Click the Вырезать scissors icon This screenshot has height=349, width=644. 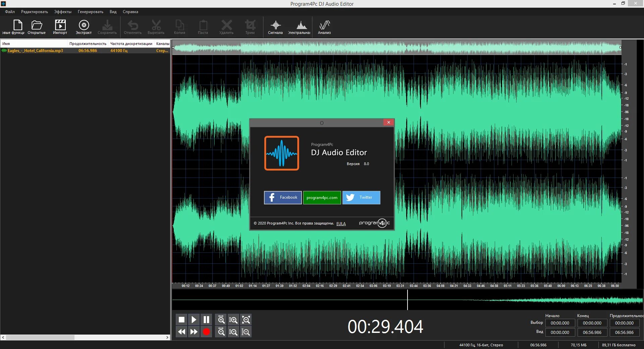coord(156,25)
